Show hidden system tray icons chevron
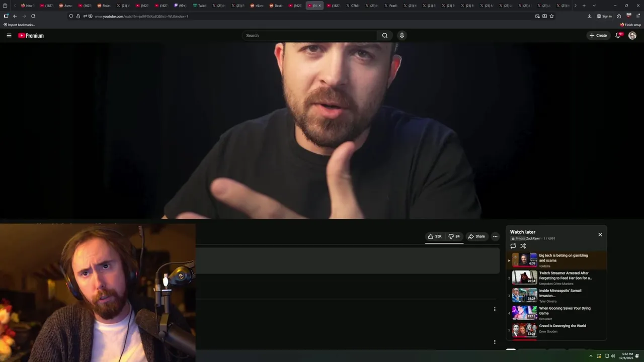 [591, 356]
